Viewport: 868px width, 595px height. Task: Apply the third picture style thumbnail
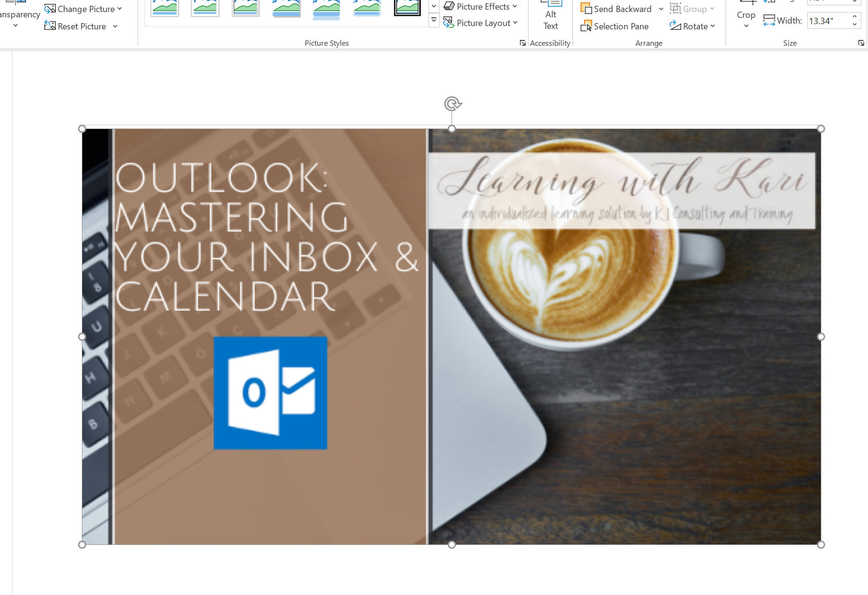[246, 8]
